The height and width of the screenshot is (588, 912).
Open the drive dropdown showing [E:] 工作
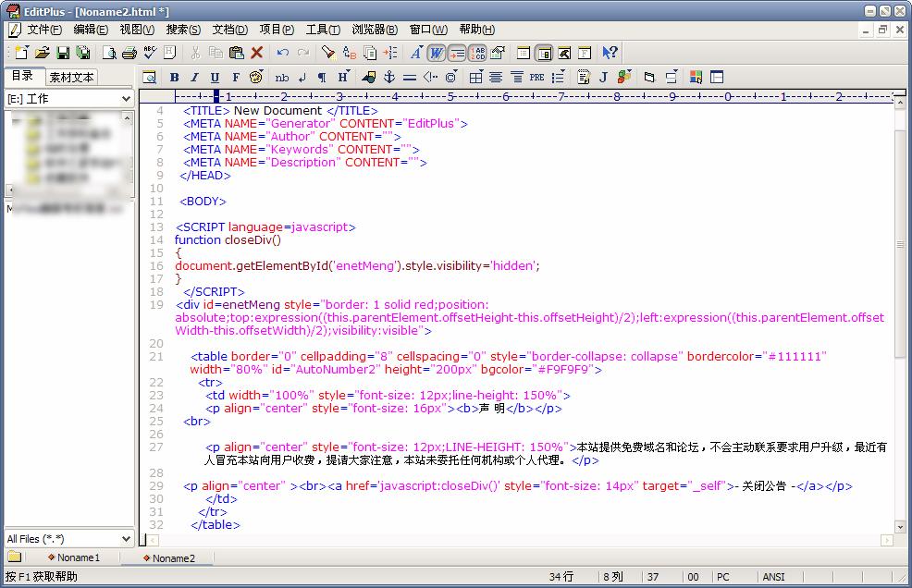tap(126, 99)
